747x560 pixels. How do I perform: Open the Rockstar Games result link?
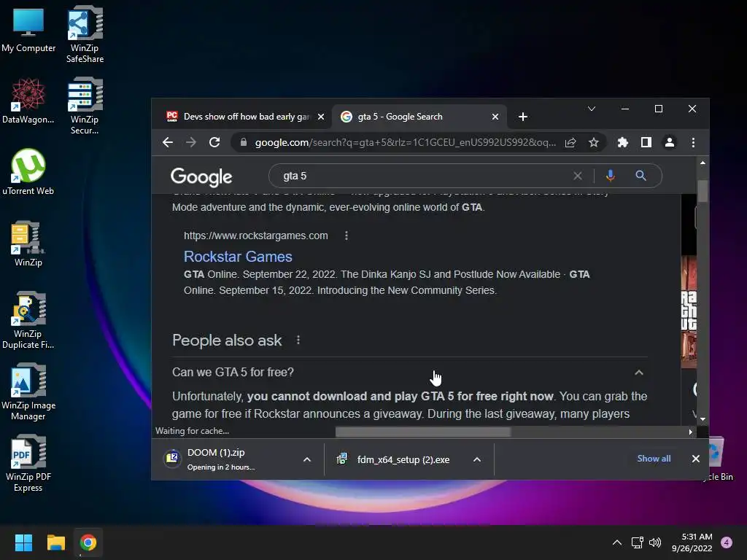pyautogui.click(x=238, y=257)
